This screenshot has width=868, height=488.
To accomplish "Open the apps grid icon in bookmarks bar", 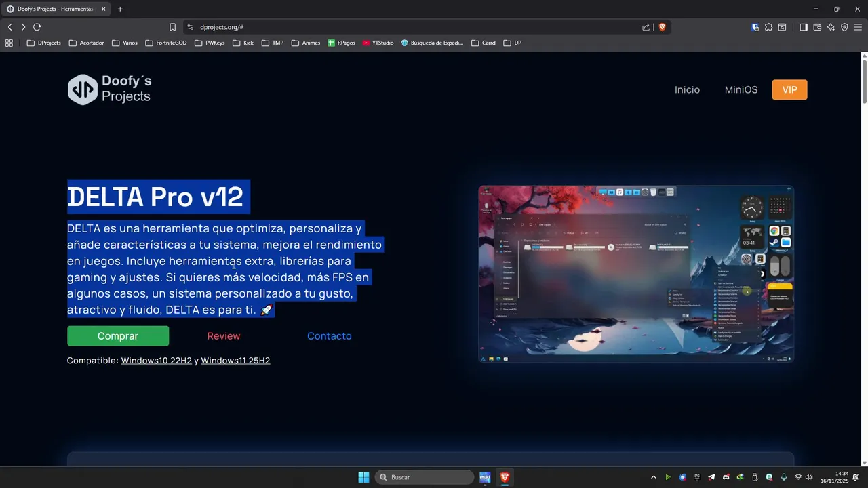I will click(9, 43).
